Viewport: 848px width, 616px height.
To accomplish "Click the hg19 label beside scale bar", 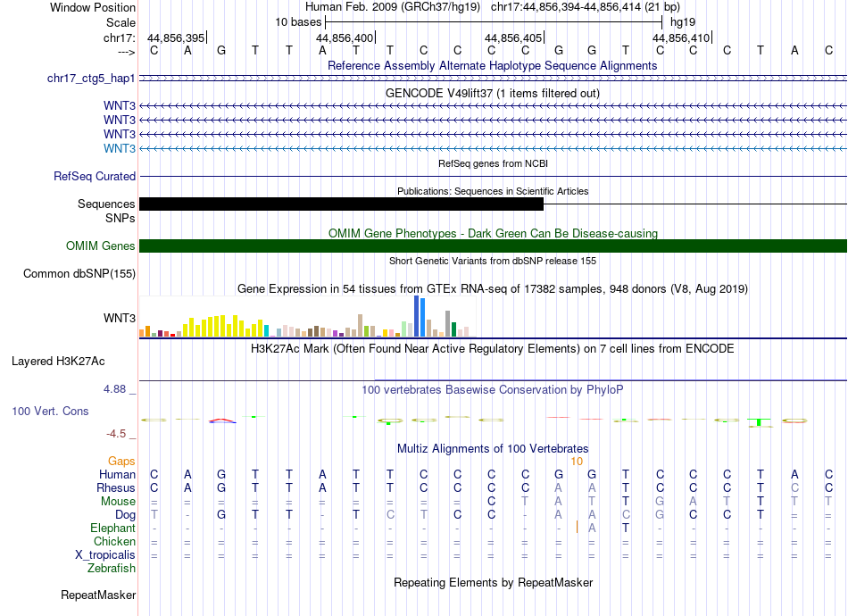I will tap(683, 22).
